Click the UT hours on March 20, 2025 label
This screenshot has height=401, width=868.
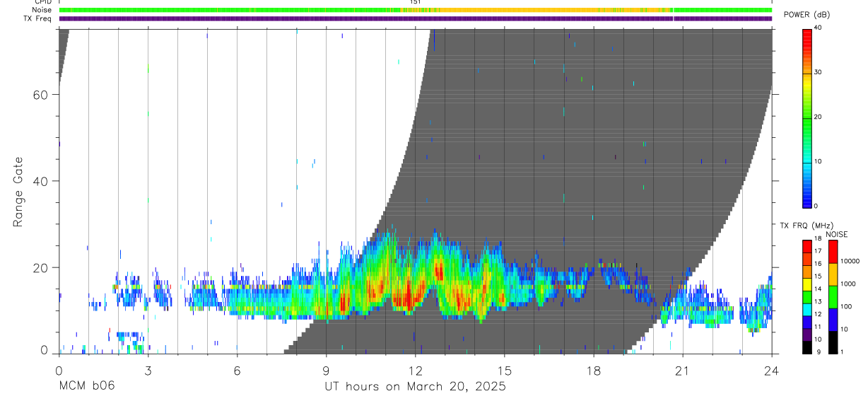point(415,387)
